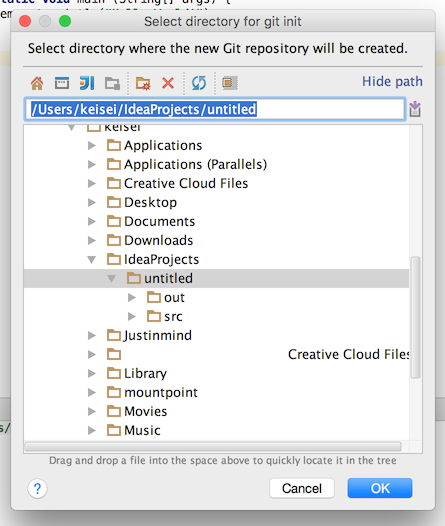Image resolution: width=445 pixels, height=526 pixels.
Task: Click the red Delete icon
Action: [x=168, y=83]
